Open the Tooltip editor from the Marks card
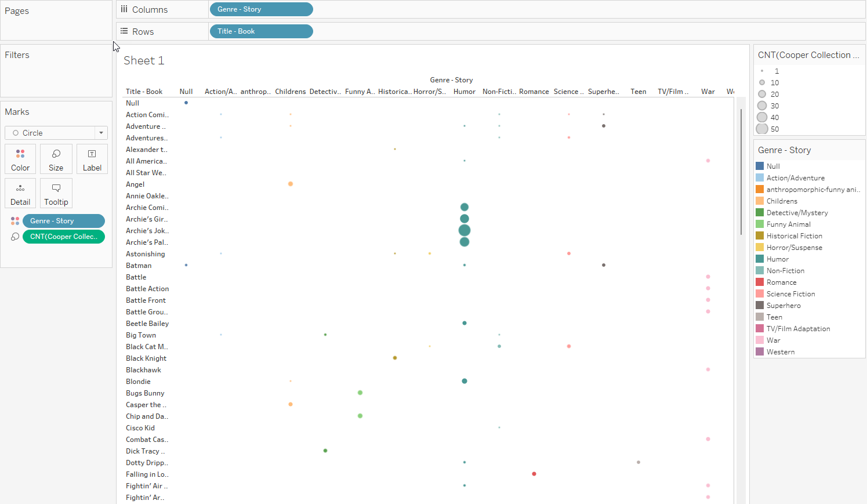 pyautogui.click(x=56, y=193)
